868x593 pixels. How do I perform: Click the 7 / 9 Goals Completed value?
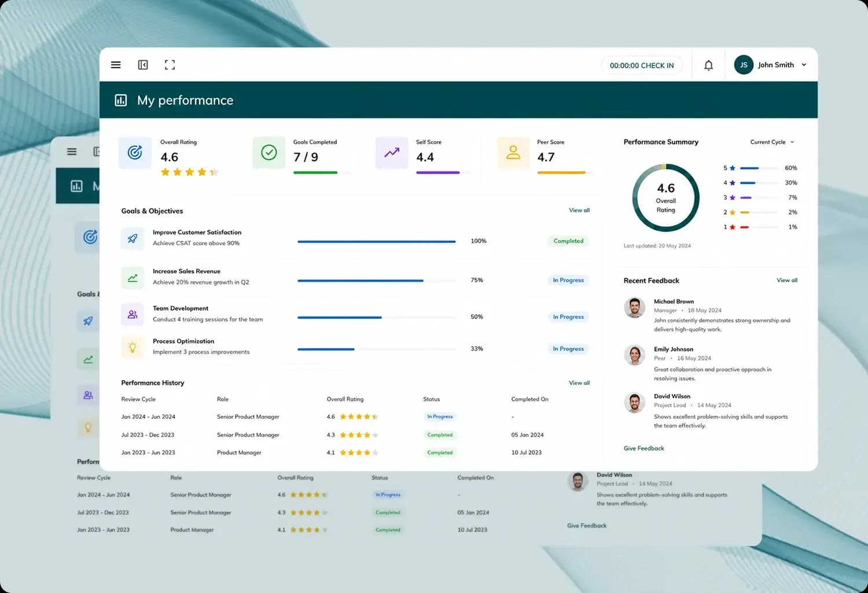[306, 157]
